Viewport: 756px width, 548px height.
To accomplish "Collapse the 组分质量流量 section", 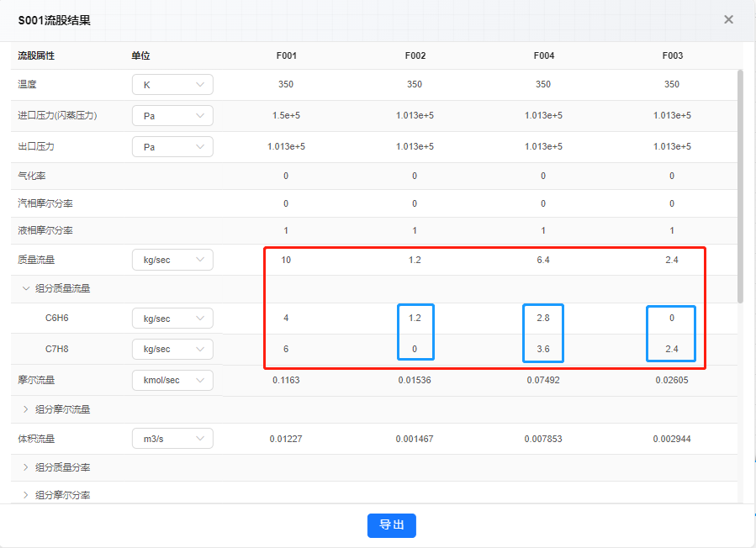I will point(26,288).
